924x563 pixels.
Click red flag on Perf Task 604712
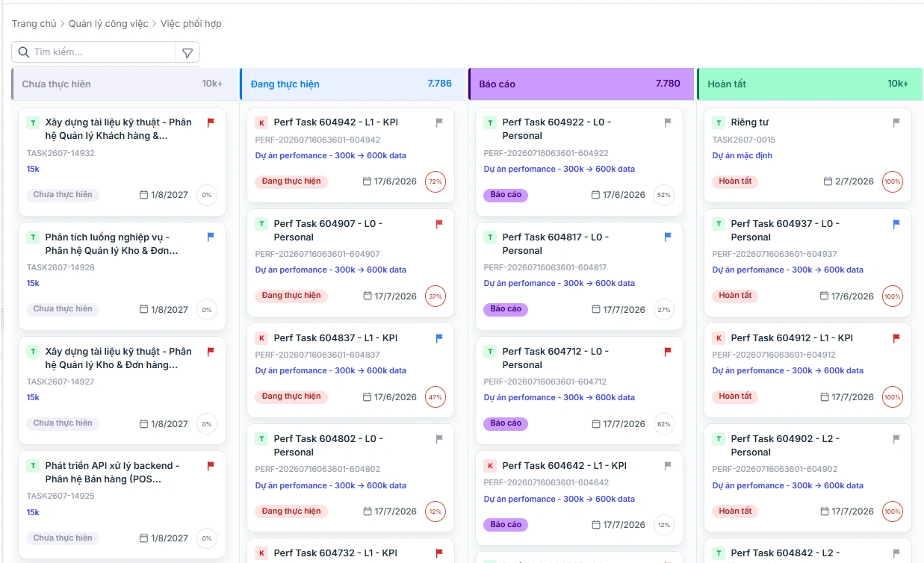click(x=668, y=351)
